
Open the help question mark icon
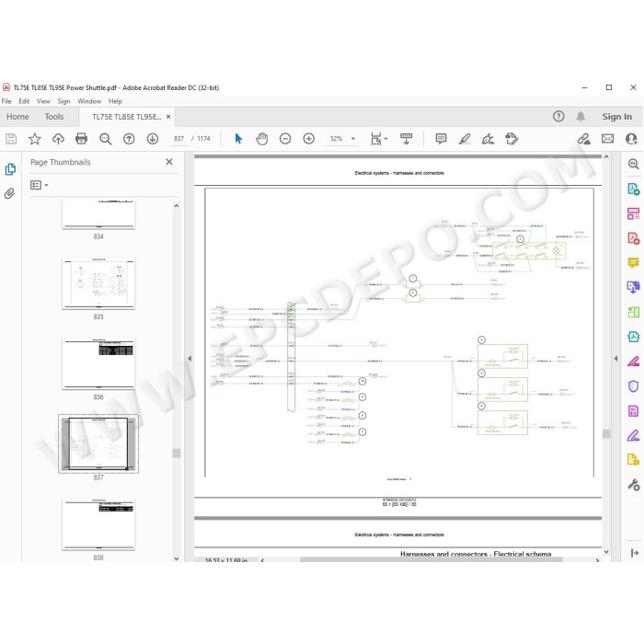[558, 116]
